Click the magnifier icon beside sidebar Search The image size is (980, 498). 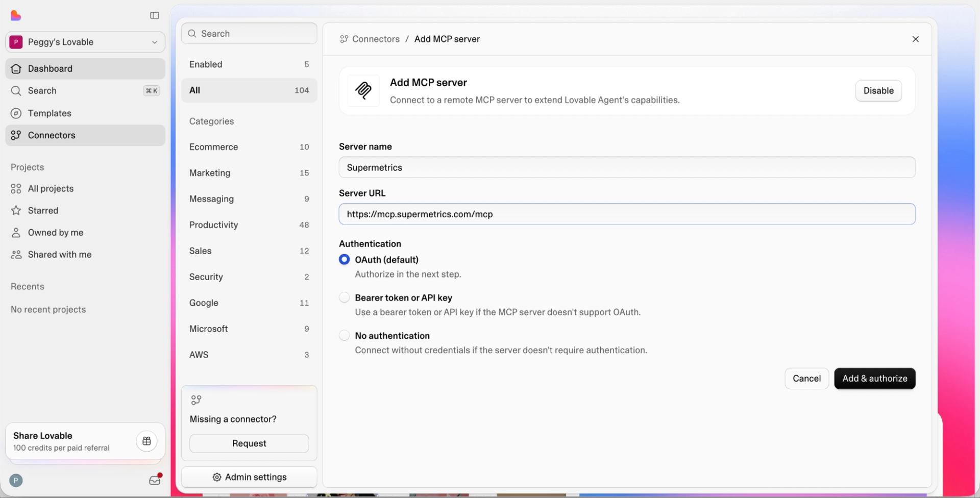click(16, 91)
